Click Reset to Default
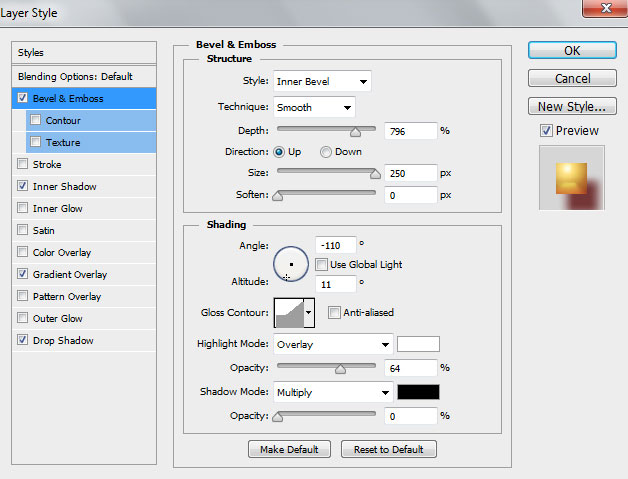The width and height of the screenshot is (628, 479). point(388,449)
